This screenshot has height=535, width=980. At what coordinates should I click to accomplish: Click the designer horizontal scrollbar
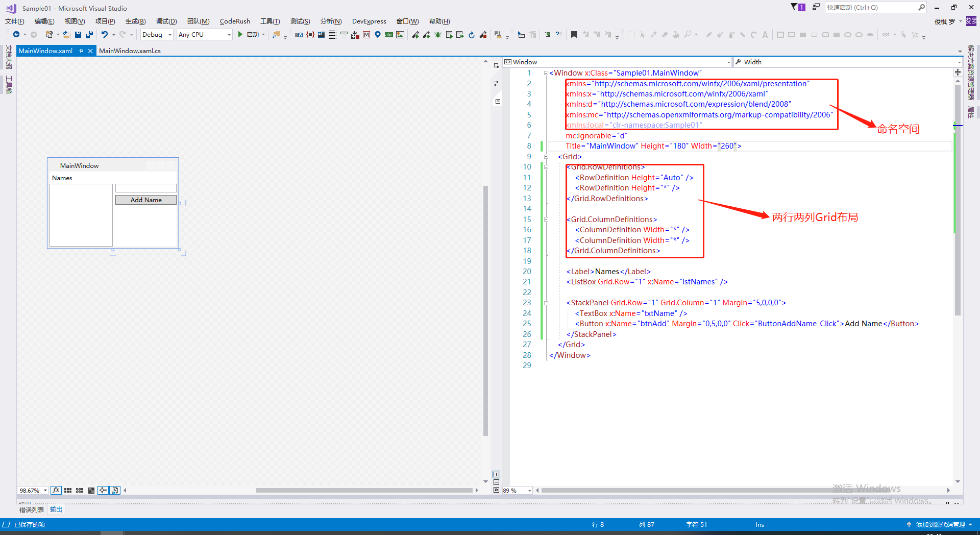(x=364, y=491)
